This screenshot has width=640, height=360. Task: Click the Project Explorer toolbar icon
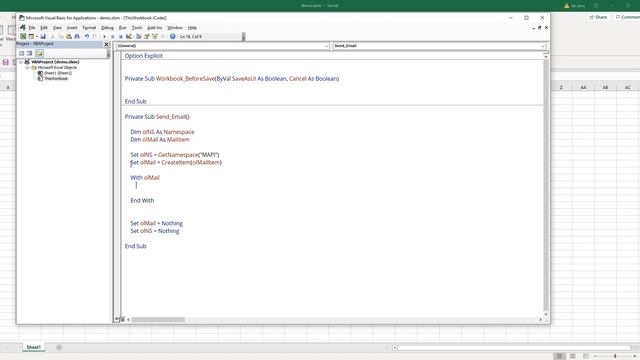click(x=139, y=36)
